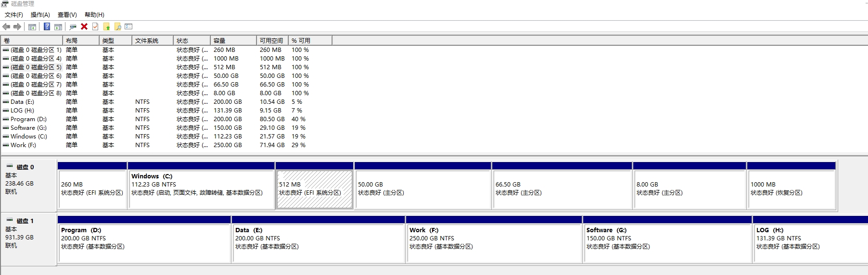Select the Work (F:) 250.00 GB partition block

[494, 239]
